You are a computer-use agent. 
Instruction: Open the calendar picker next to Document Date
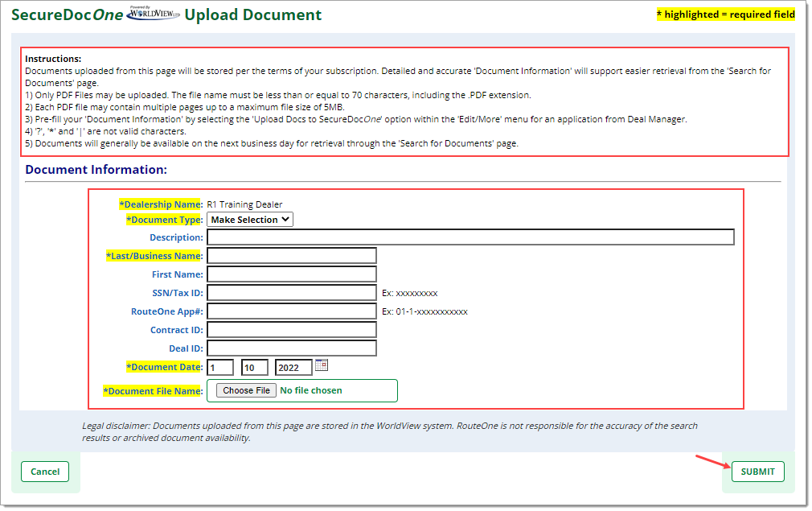321,365
